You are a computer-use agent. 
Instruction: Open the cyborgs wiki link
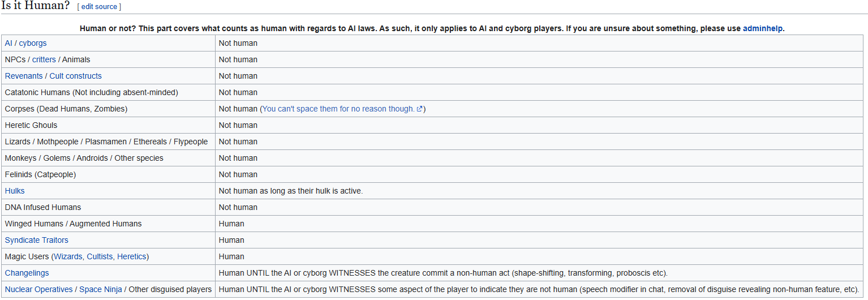coord(33,43)
